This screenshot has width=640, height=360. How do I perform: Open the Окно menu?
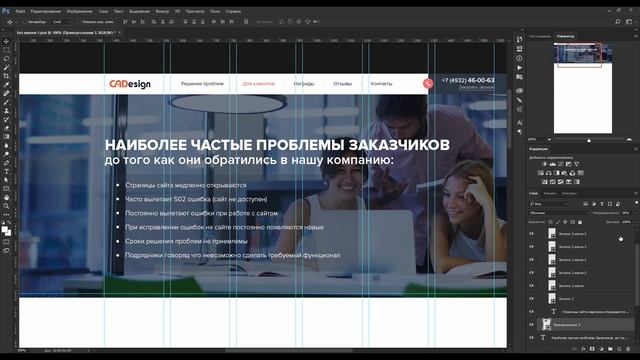tap(215, 11)
